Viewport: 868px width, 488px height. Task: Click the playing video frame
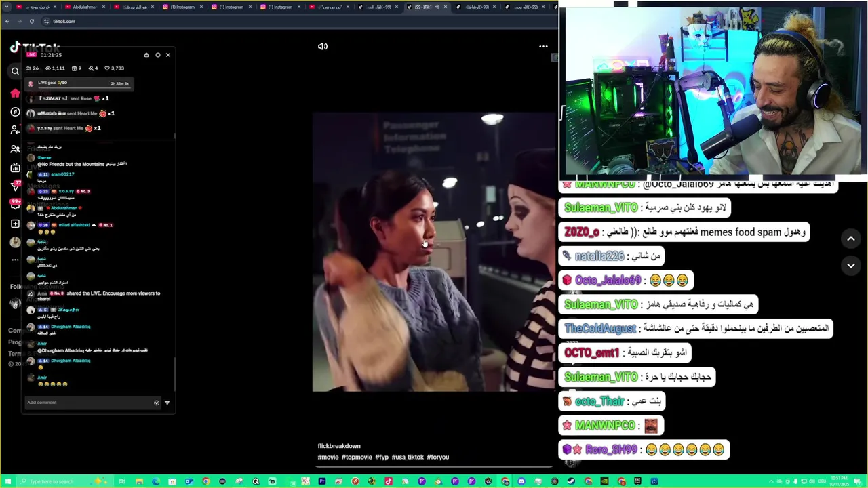(433, 252)
